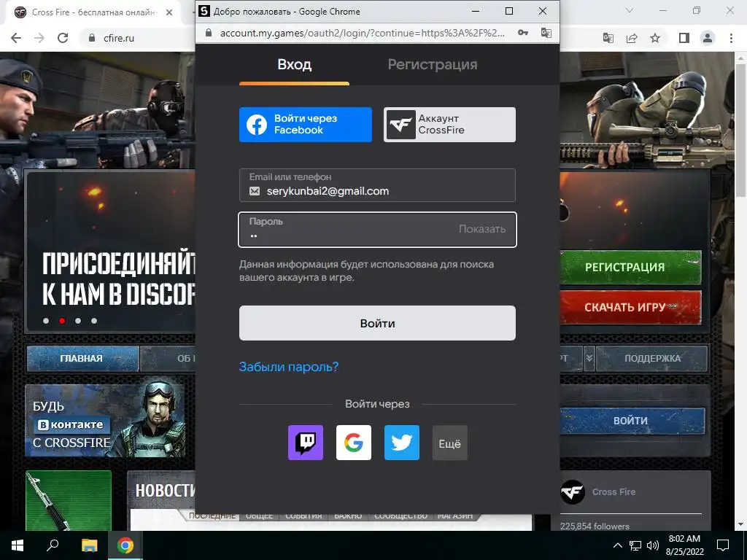747x560 pixels.
Task: Click the share page icon in Chrome toolbar
Action: click(632, 38)
